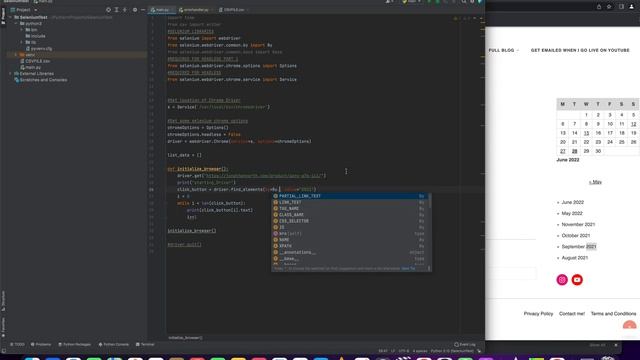Click calendar date 27 in browser
Image resolution: width=640 pixels, height=360 pixels.
pos(562,151)
